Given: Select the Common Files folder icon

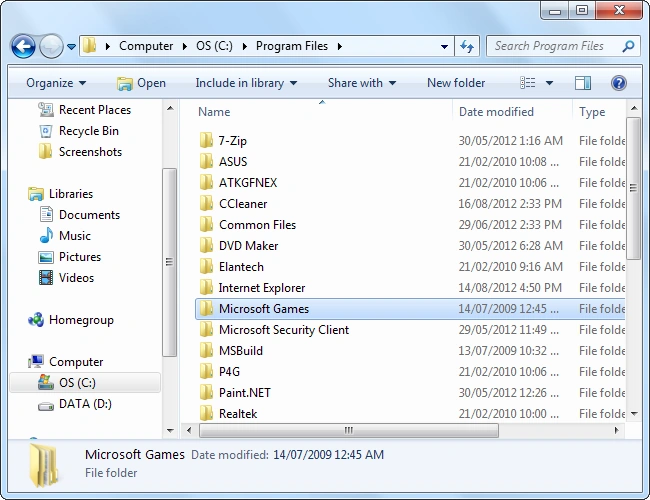Looking at the screenshot, I should [x=206, y=225].
